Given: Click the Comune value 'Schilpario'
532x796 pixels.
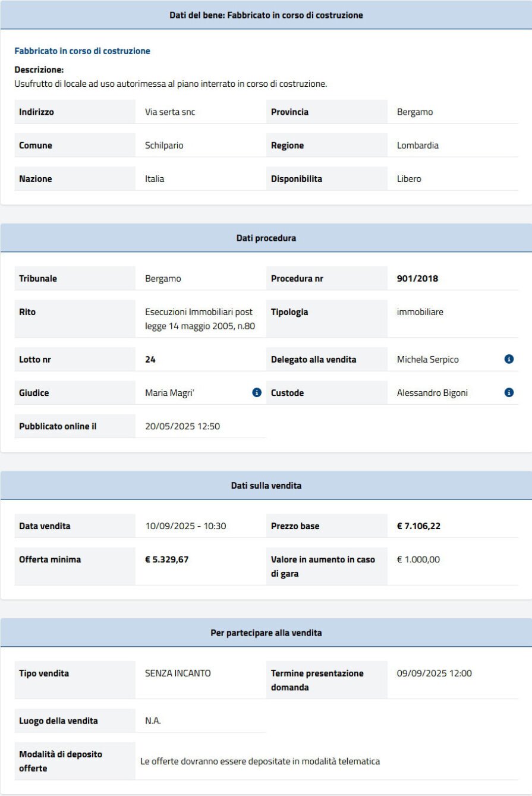Looking at the screenshot, I should pos(164,145).
